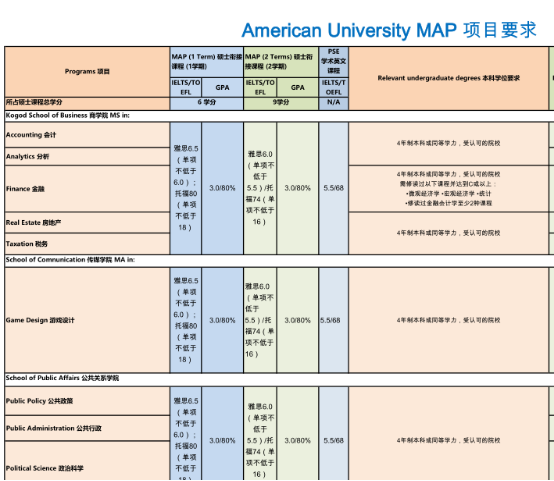Select the PSE 学术英文课程 header cell

pyautogui.click(x=334, y=62)
